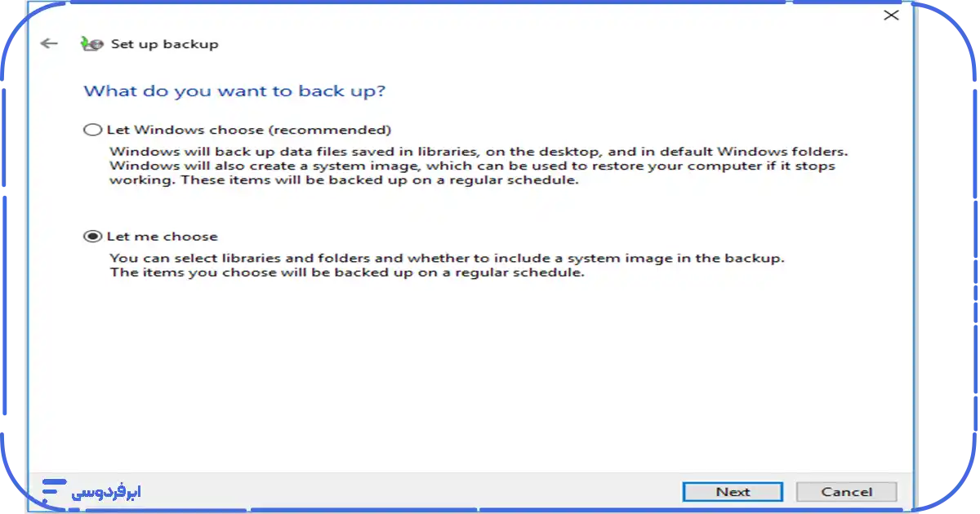
Task: Click the "Let Windows choose (recommended)" label
Action: click(x=248, y=130)
